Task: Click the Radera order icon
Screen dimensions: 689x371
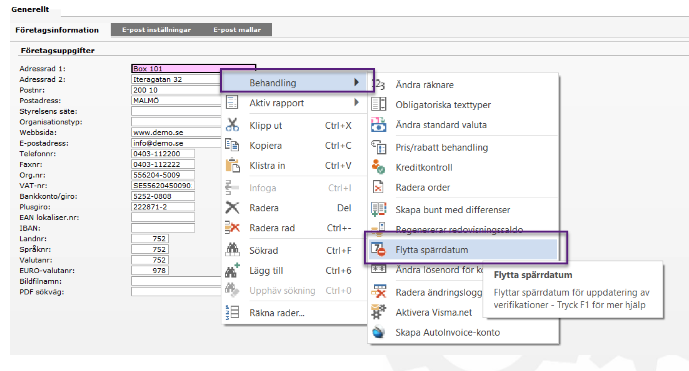Action: pos(378,187)
